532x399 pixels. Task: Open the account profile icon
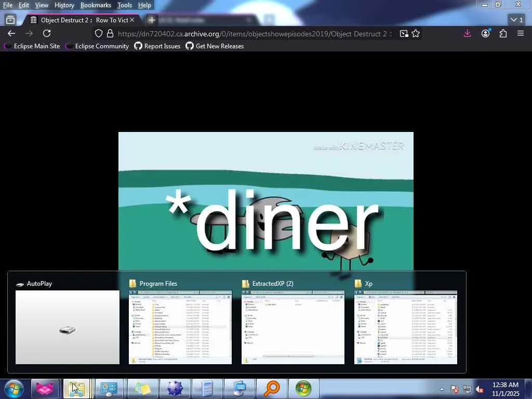(x=486, y=33)
